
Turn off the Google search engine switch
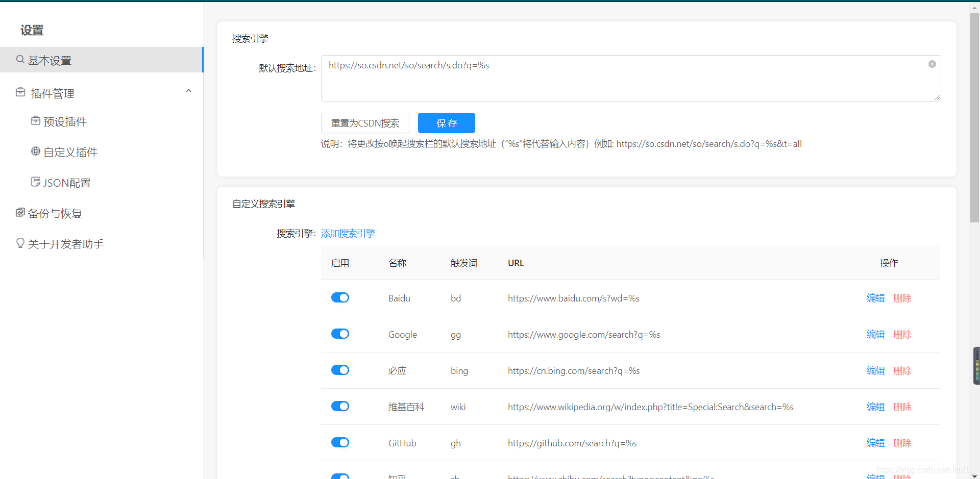340,334
